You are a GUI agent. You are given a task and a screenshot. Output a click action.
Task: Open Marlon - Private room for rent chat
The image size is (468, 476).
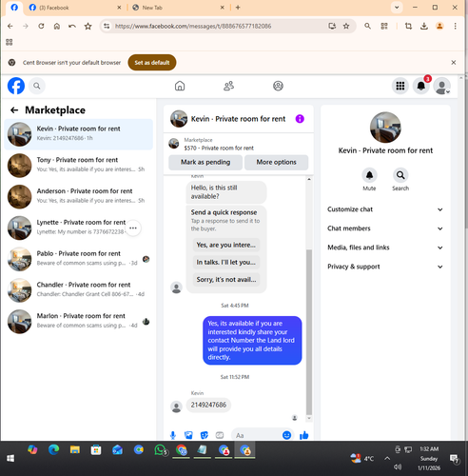click(79, 322)
